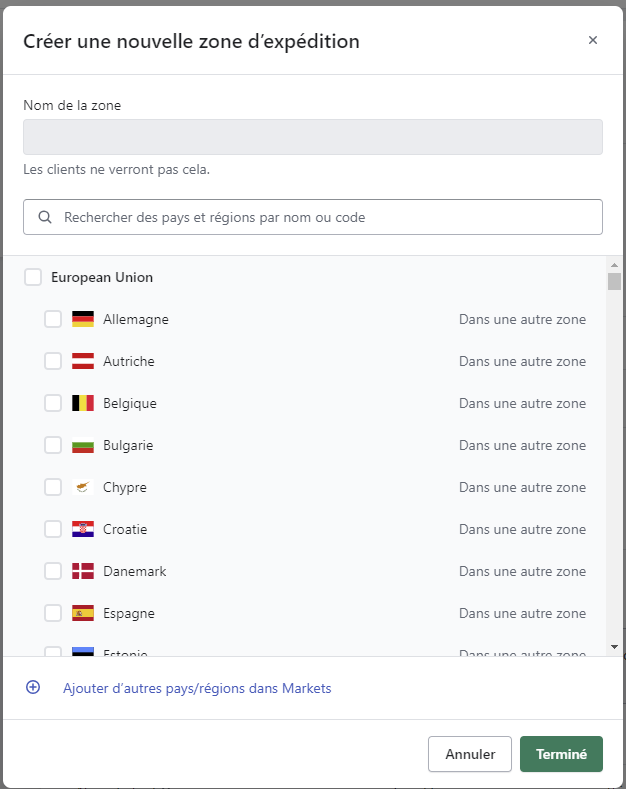
Task: Tick the Allemagne checkbox
Action: [53, 320]
